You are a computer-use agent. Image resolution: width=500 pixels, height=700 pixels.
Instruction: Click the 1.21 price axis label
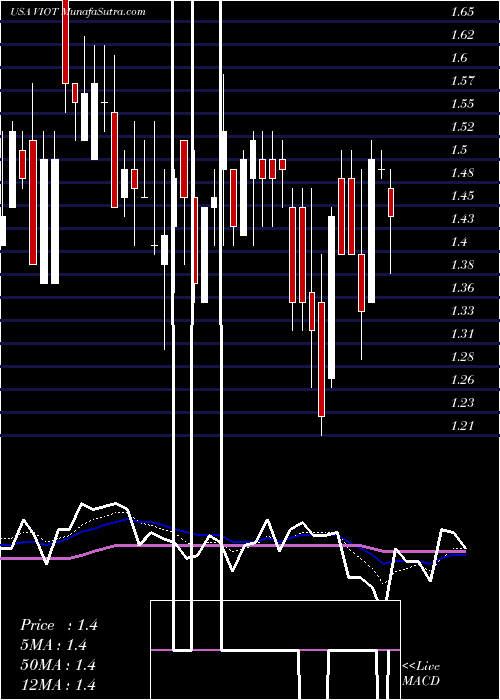point(462,426)
